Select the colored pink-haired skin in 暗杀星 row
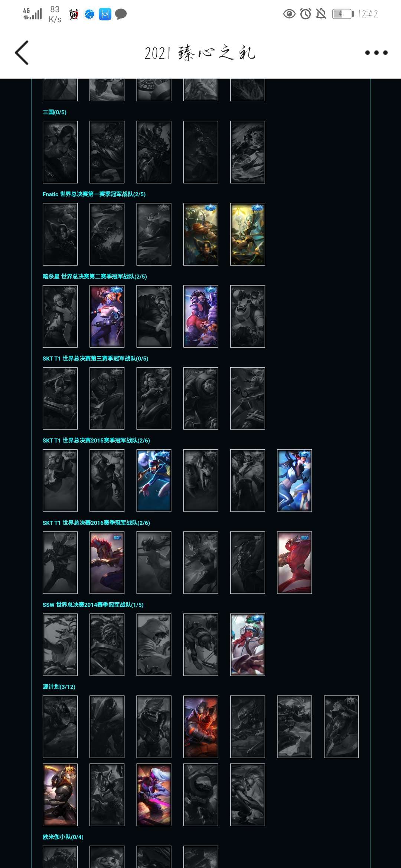The width and height of the screenshot is (401, 868). point(107,316)
